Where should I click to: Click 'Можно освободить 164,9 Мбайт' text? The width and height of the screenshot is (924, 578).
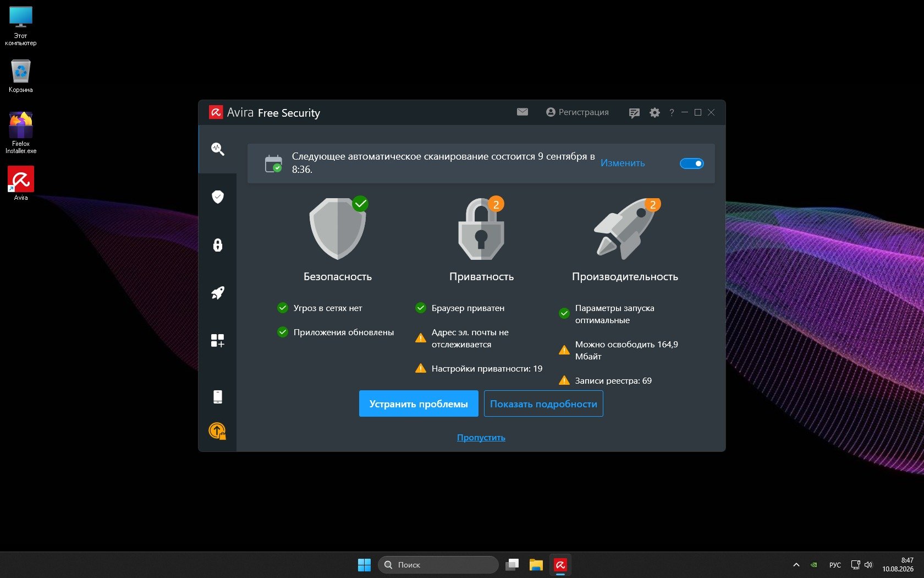(626, 350)
